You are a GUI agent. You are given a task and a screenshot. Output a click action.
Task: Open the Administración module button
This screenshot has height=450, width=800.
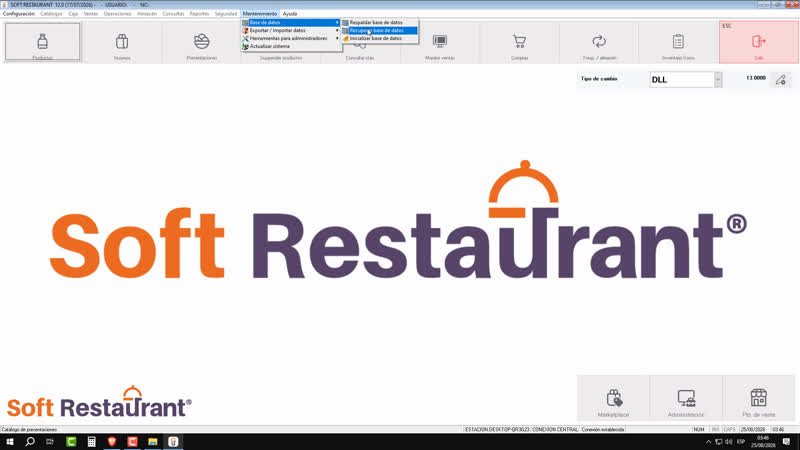point(686,398)
